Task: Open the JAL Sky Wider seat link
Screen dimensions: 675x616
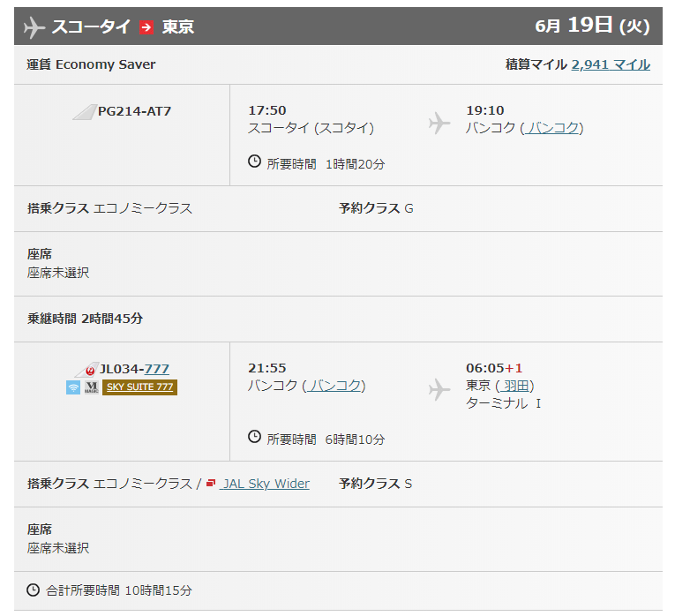Action: coord(266,484)
